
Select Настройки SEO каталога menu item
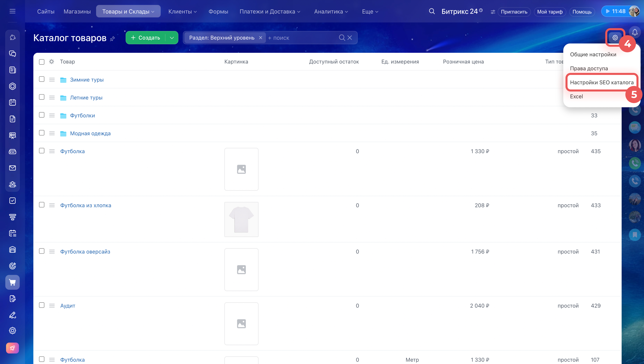(601, 82)
